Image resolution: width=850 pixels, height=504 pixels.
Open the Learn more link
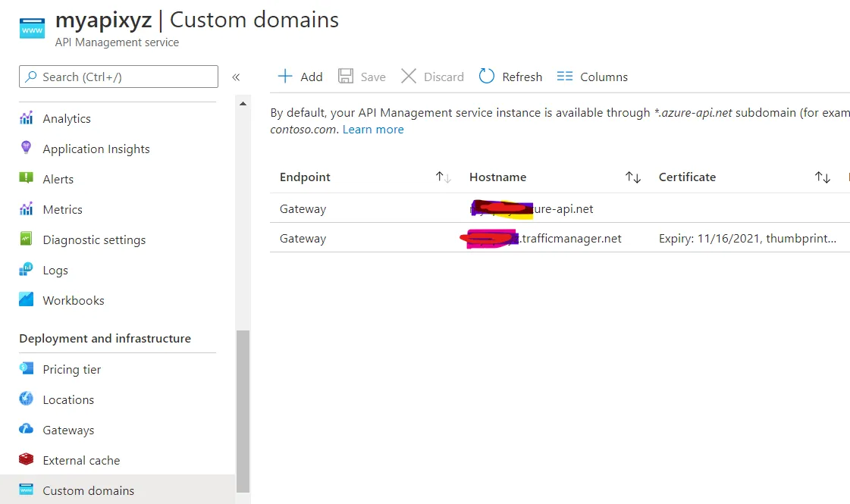point(373,130)
